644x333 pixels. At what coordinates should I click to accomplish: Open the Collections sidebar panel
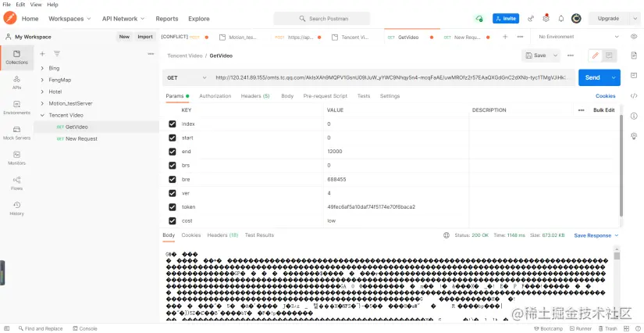tap(16, 58)
